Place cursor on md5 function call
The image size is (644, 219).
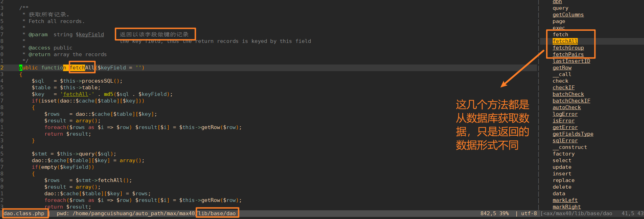pyautogui.click(x=108, y=94)
